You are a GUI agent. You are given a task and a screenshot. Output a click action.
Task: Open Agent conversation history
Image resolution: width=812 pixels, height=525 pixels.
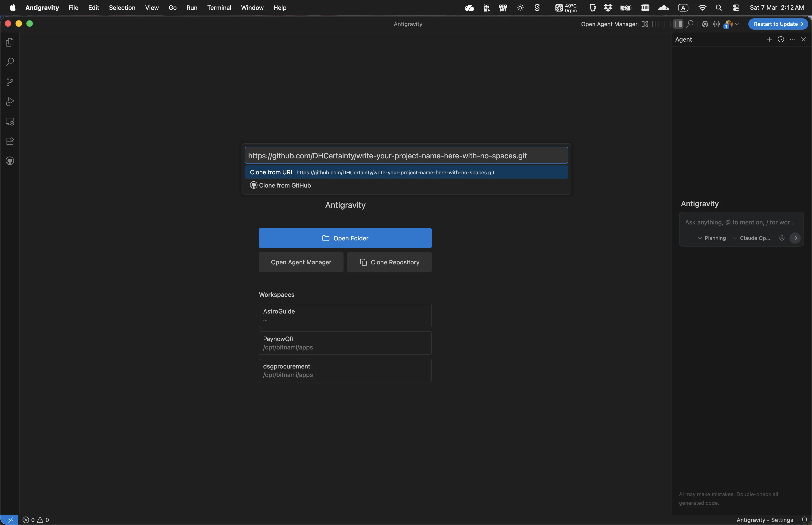[x=781, y=39]
